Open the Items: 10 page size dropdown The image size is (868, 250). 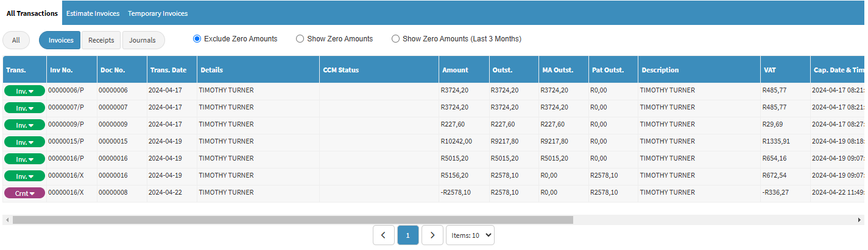click(x=470, y=235)
